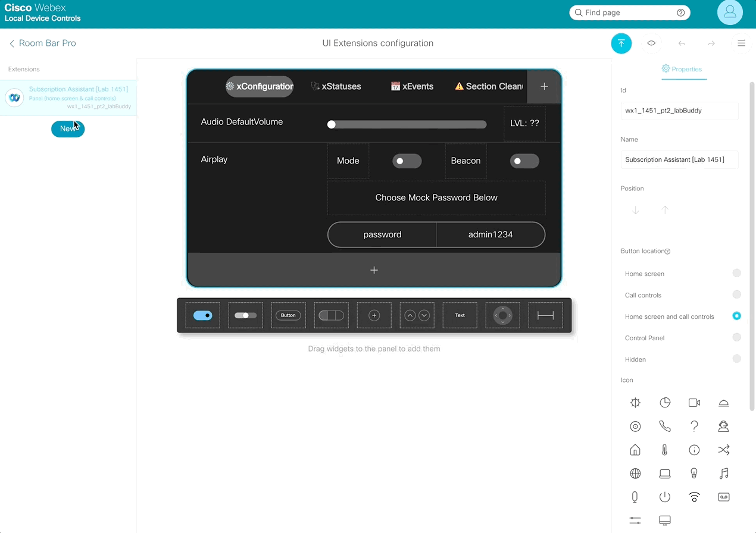Viewport: 756px width, 533px height.
Task: Open the hamburger menu in the editor toolbar
Action: [741, 43]
